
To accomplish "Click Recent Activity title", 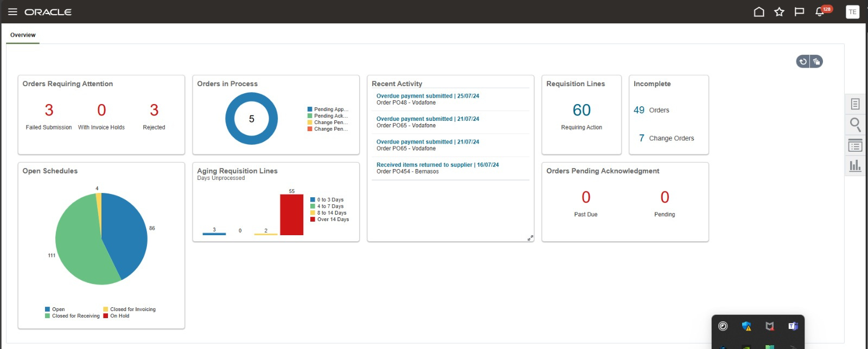I will (397, 84).
